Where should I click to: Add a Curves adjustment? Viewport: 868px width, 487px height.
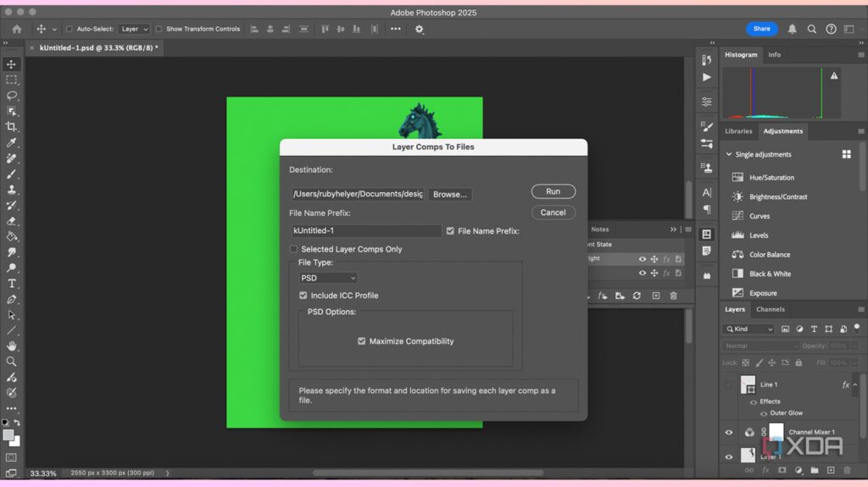[x=759, y=216]
